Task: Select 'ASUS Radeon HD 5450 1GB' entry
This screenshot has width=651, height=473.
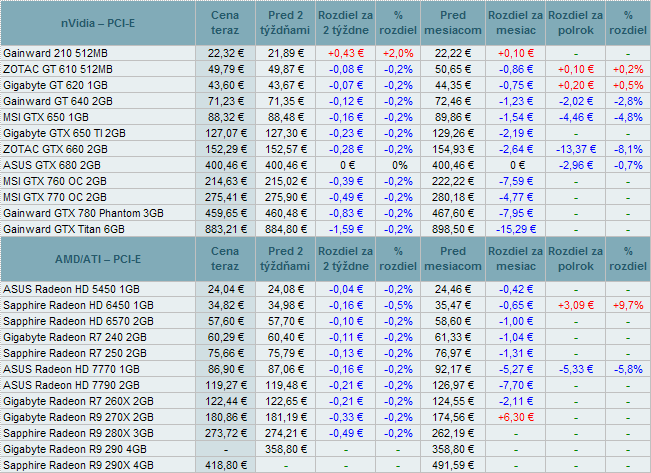Action: point(71,289)
